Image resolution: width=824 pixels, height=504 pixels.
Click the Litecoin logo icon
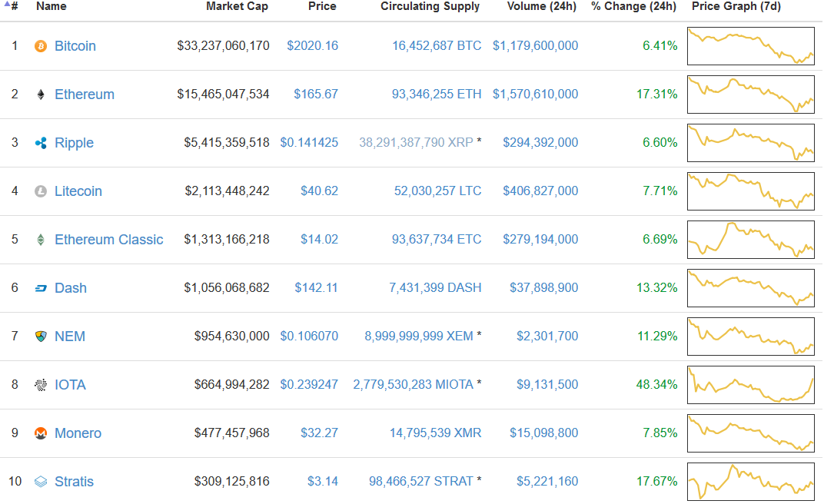point(41,191)
